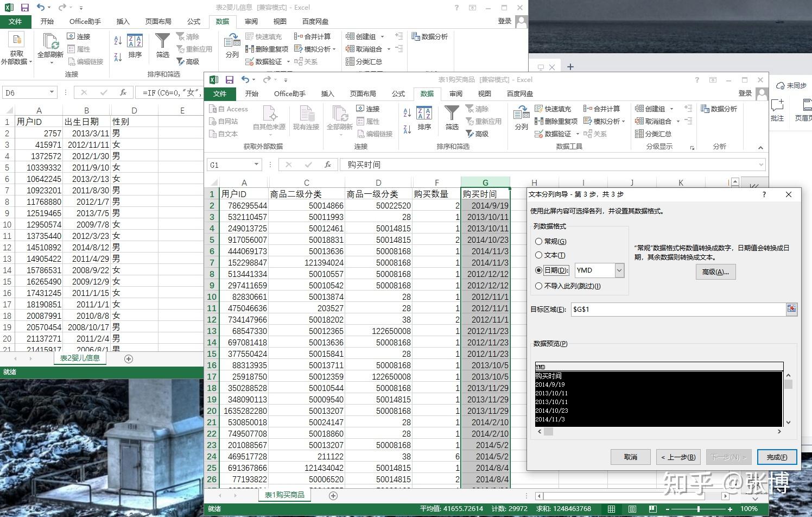Select the 表2婴儿信息 sheet tab in back window

pyautogui.click(x=80, y=358)
